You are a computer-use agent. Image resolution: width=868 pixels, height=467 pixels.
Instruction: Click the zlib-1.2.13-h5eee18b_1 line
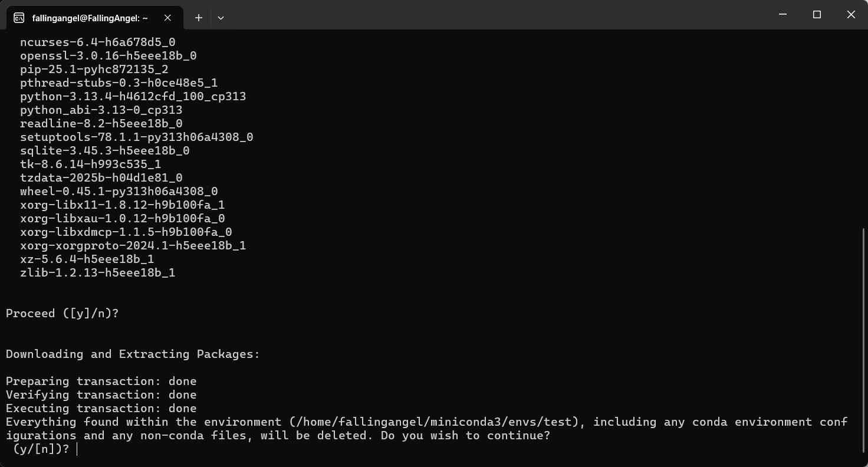tap(98, 272)
